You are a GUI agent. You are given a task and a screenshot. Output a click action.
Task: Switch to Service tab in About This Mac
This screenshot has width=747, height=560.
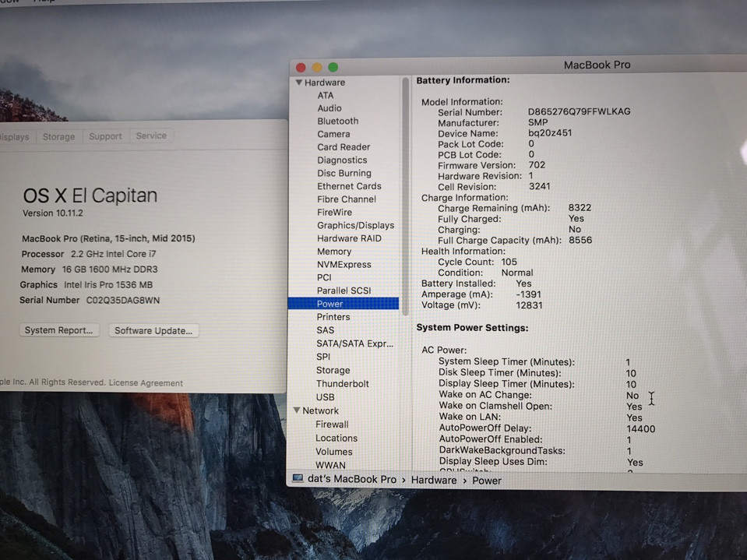click(151, 136)
